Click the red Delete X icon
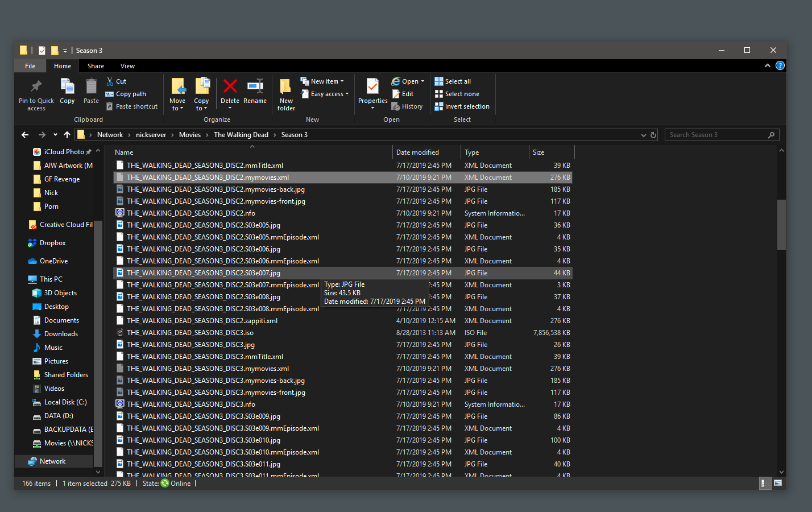The height and width of the screenshot is (512, 812). pos(230,86)
